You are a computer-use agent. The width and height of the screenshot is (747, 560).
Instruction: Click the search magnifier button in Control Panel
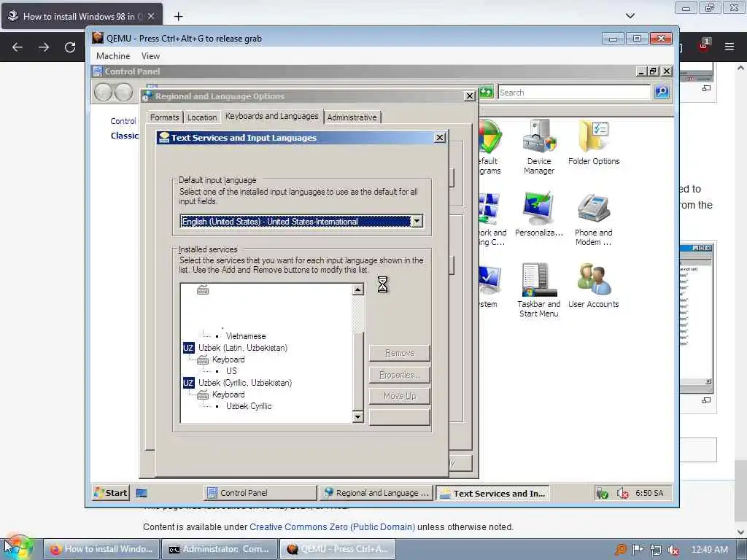tap(662, 92)
